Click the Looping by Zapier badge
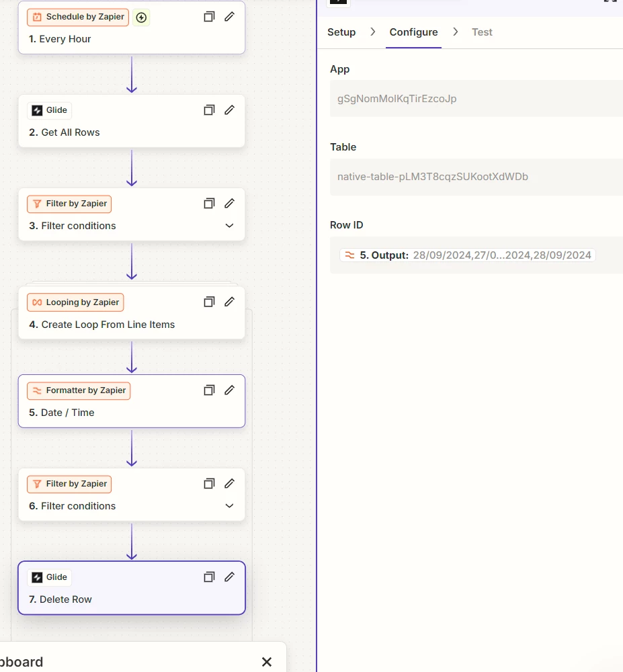This screenshot has height=672, width=623. (x=75, y=302)
